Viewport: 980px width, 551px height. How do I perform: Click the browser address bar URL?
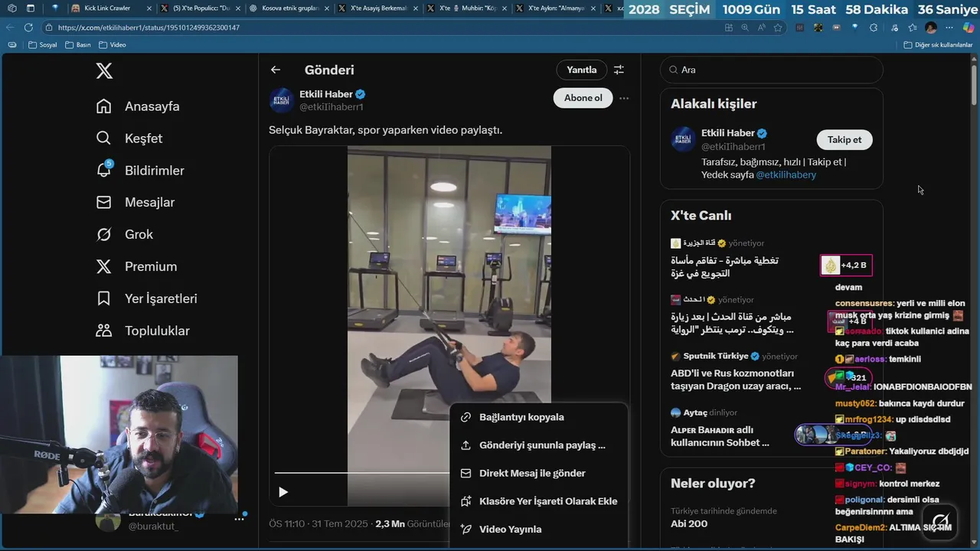149,28
